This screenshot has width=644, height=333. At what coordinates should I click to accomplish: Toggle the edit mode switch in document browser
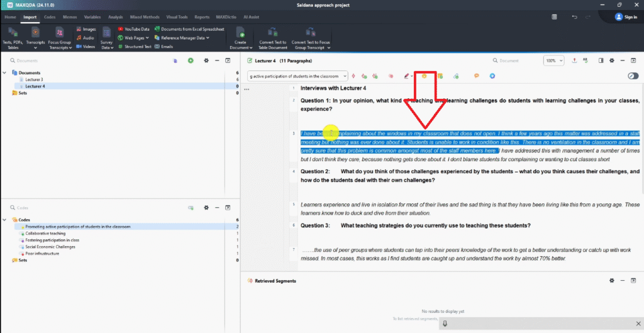click(633, 76)
